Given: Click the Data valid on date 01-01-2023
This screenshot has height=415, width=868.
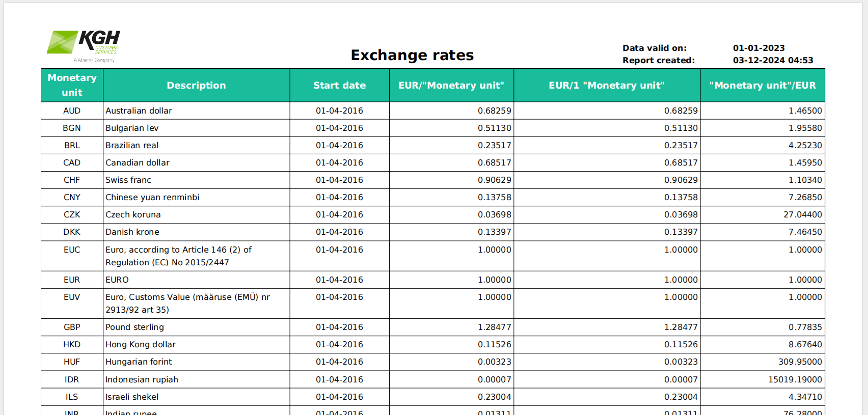Looking at the screenshot, I should (x=758, y=48).
